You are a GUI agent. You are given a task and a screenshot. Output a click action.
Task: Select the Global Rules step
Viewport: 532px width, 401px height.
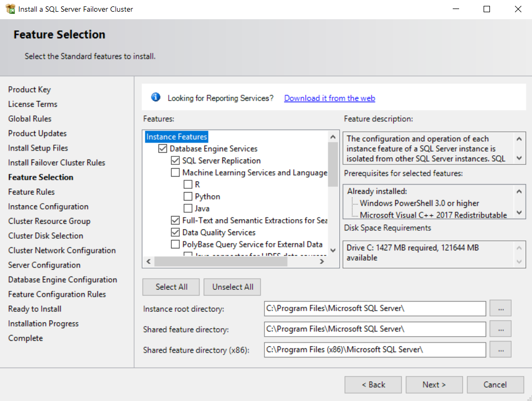tap(30, 119)
